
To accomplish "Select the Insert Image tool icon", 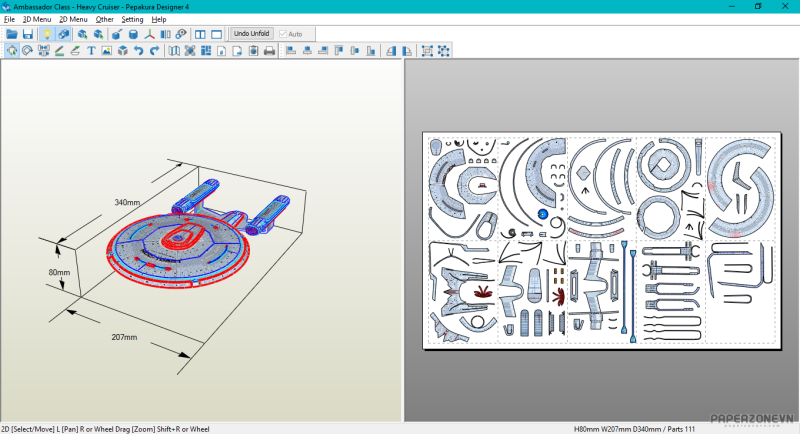I will (x=106, y=51).
